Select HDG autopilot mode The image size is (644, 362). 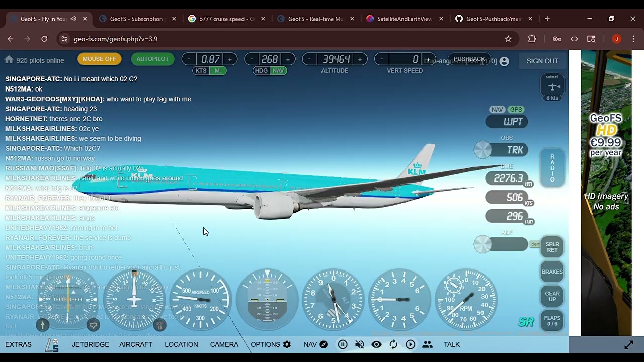click(x=261, y=71)
